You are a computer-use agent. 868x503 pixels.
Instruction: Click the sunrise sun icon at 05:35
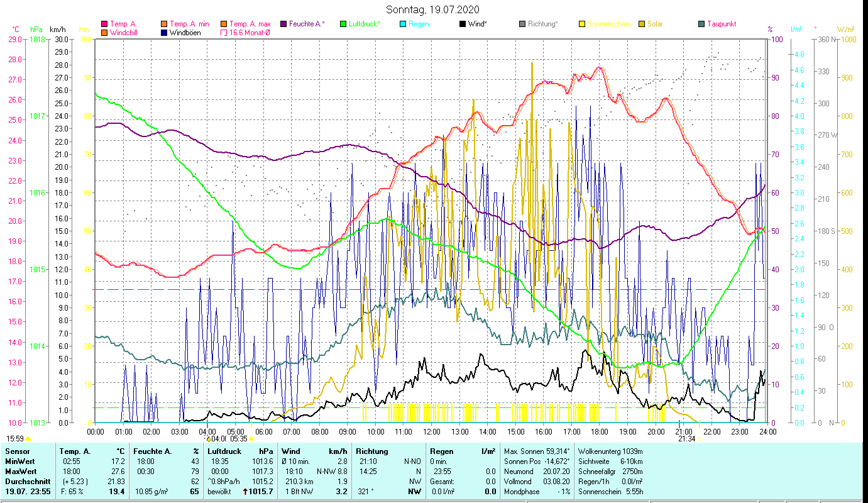251,439
